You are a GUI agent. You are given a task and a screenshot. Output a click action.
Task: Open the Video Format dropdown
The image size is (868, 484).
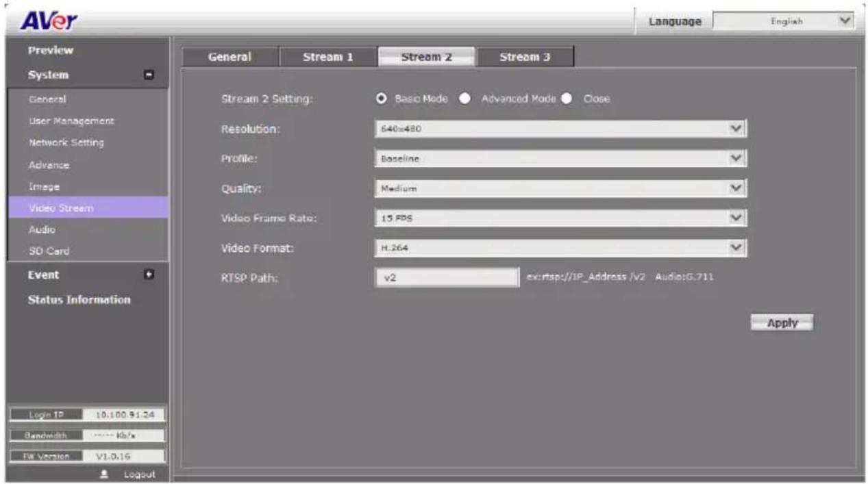(x=560, y=248)
